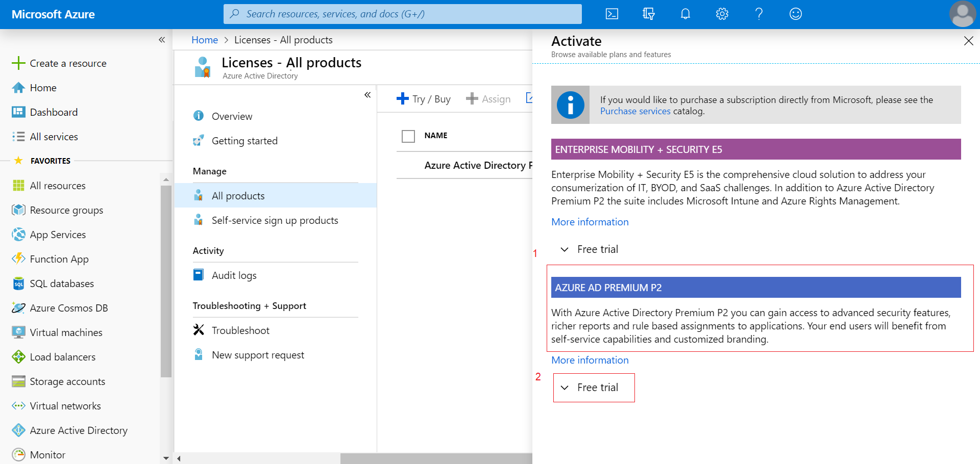Select Self-service sign up products menu item
Screen dimensions: 980x464
tap(275, 220)
